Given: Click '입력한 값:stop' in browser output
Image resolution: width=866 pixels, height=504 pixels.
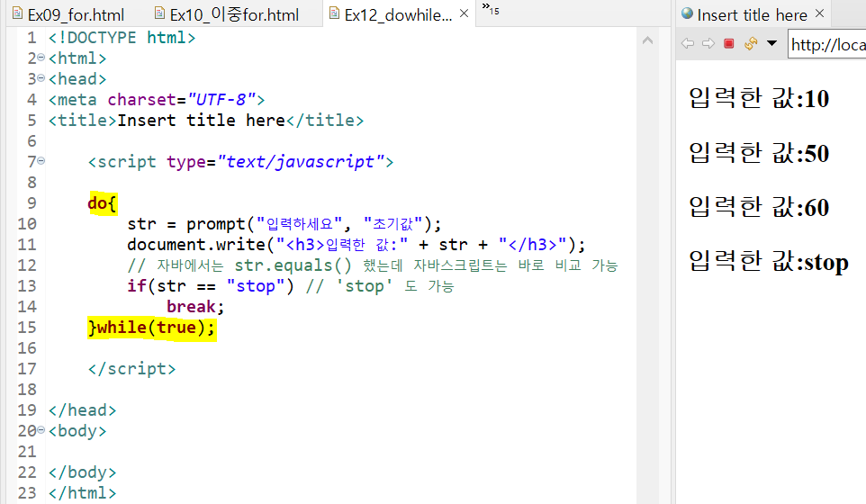Looking at the screenshot, I should 768,262.
